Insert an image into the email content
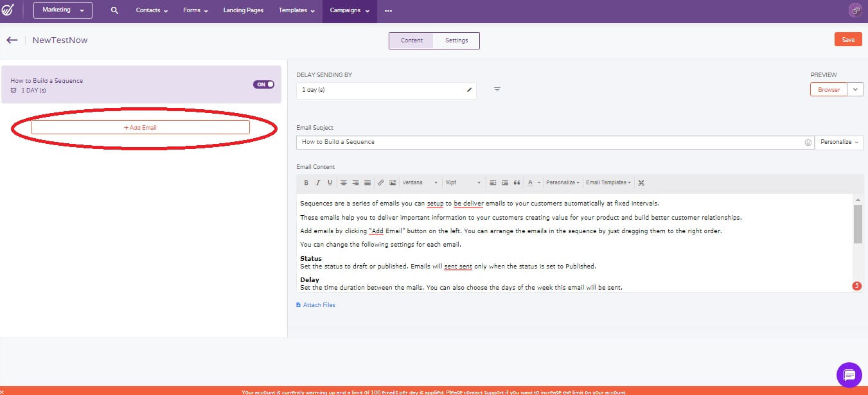This screenshot has width=868, height=395. pyautogui.click(x=393, y=183)
